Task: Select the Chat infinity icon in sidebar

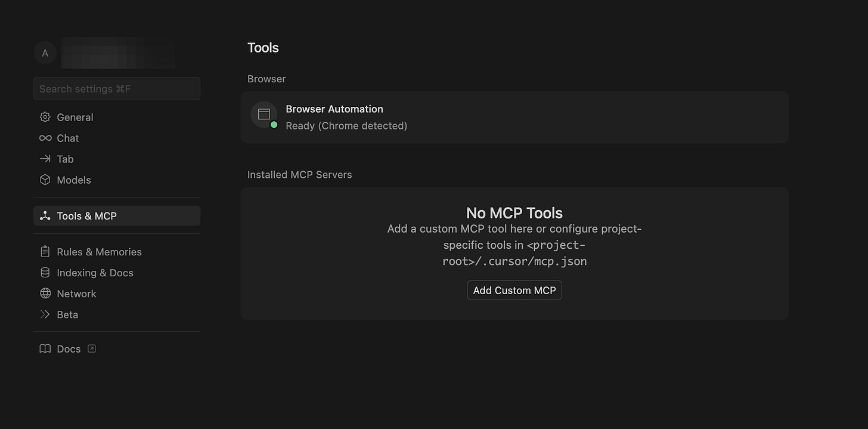Action: pos(45,138)
